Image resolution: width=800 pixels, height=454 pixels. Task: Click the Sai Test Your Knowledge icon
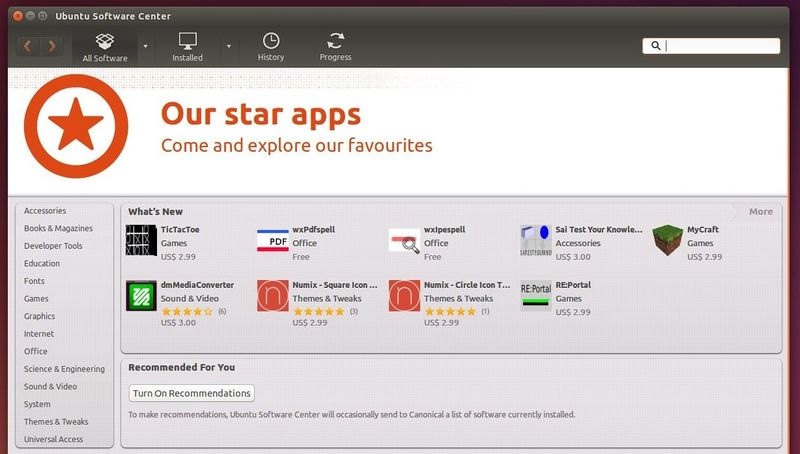[x=536, y=240]
